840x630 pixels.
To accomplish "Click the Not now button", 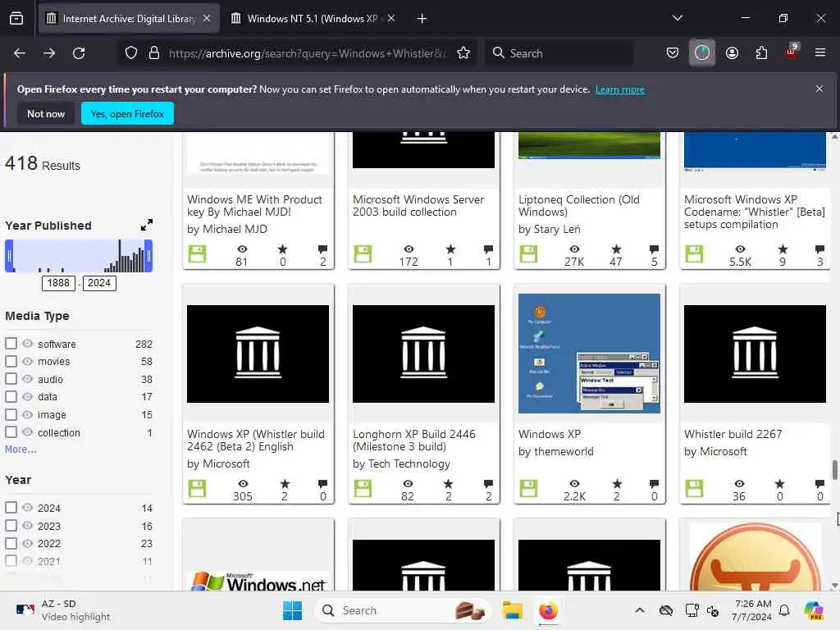I will pyautogui.click(x=46, y=113).
